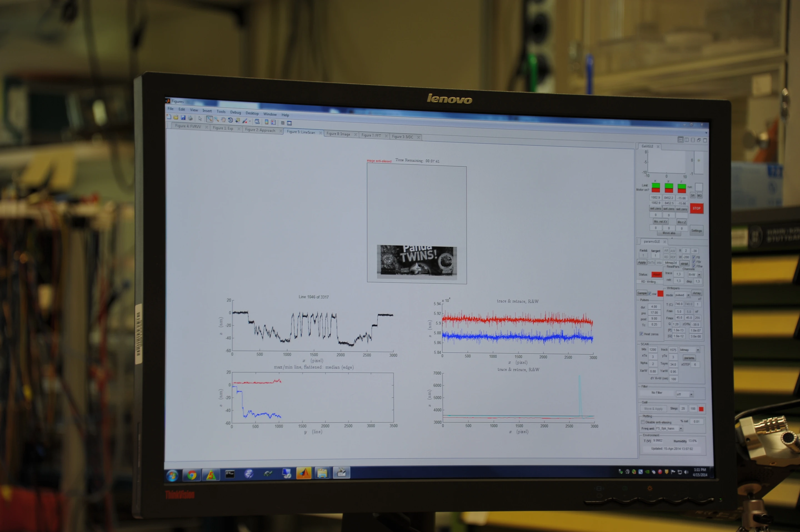This screenshot has height=532, width=800.
Task: Toggle the FBr checkbox
Action: pyautogui.click(x=694, y=262)
